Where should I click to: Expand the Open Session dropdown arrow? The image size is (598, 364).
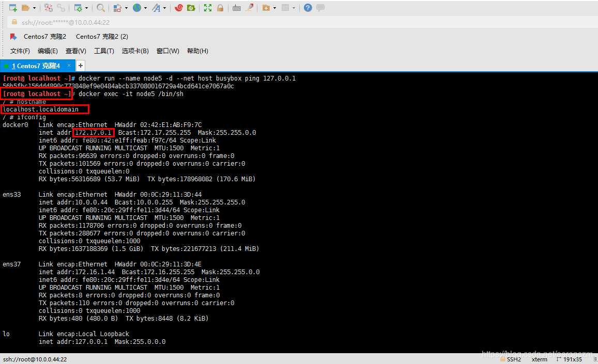coord(34,8)
